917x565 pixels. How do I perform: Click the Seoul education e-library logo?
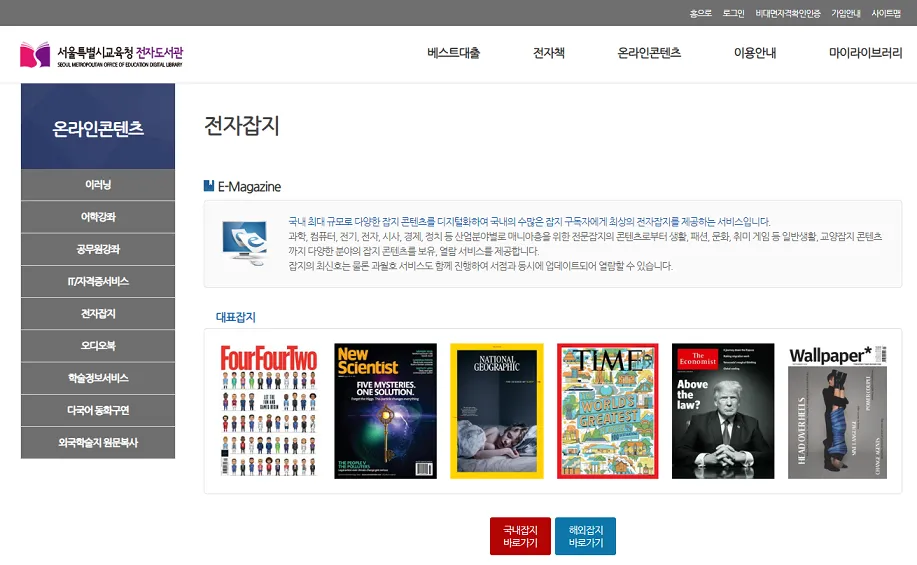[101, 54]
